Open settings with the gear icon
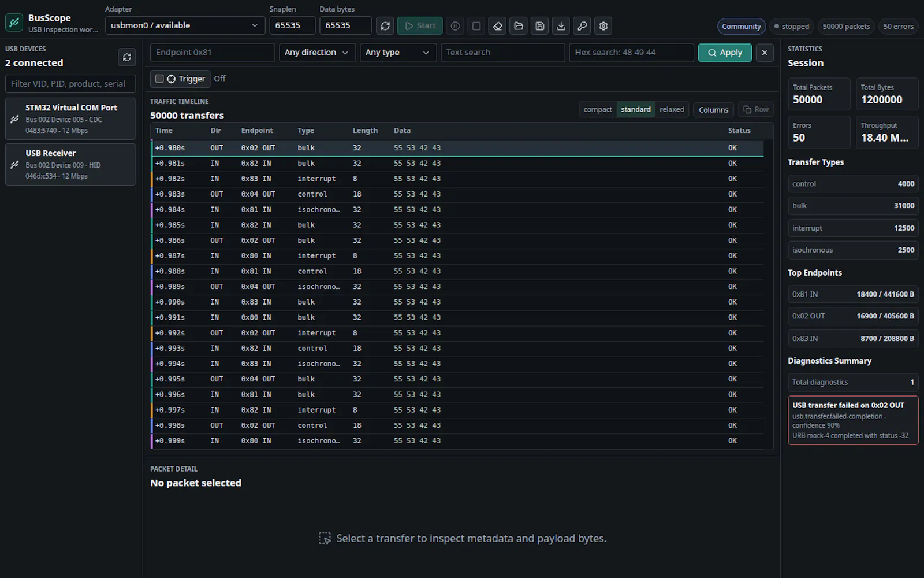 coord(603,25)
